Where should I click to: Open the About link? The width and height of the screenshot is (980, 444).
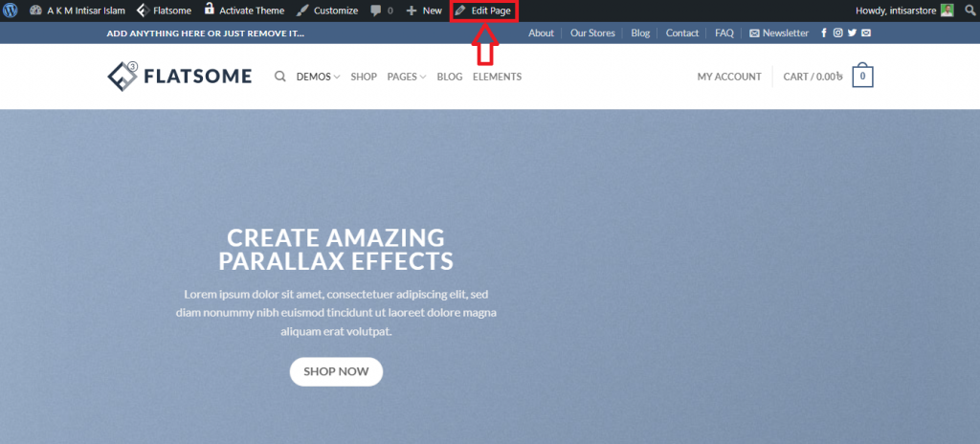542,33
